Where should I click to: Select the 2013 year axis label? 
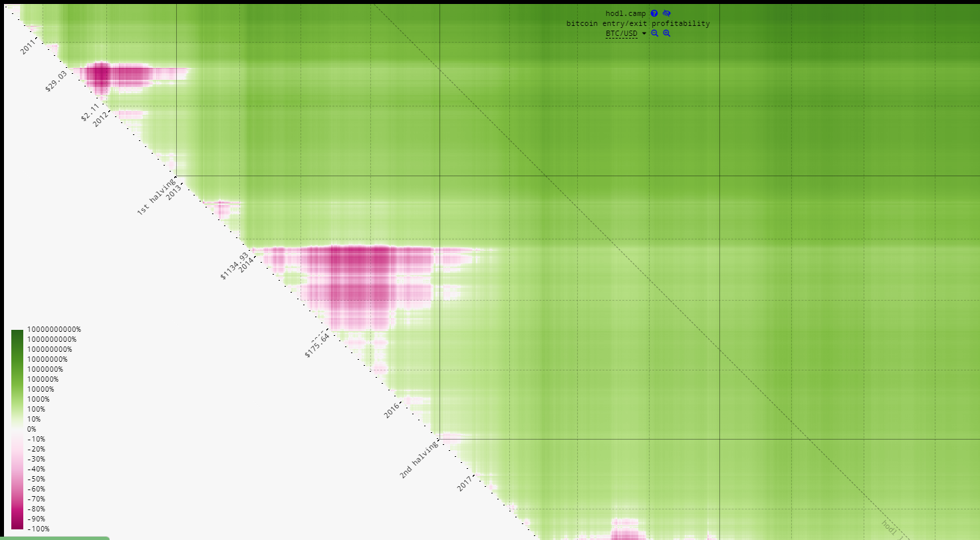[x=174, y=192]
